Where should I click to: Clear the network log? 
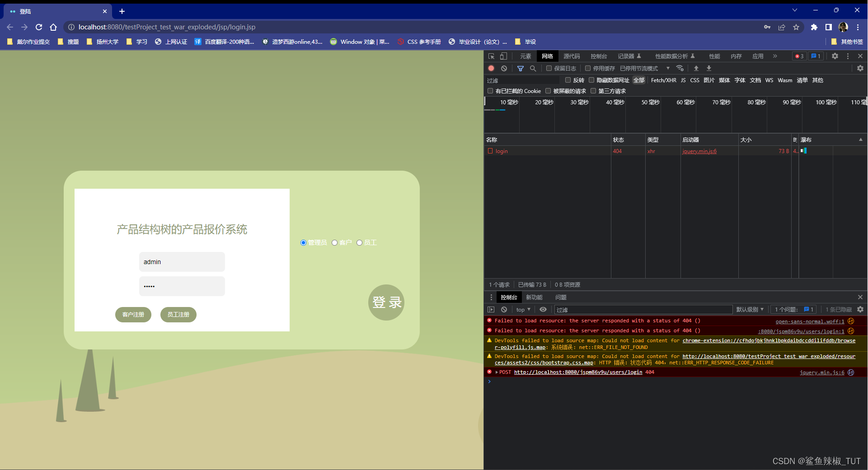tap(504, 68)
